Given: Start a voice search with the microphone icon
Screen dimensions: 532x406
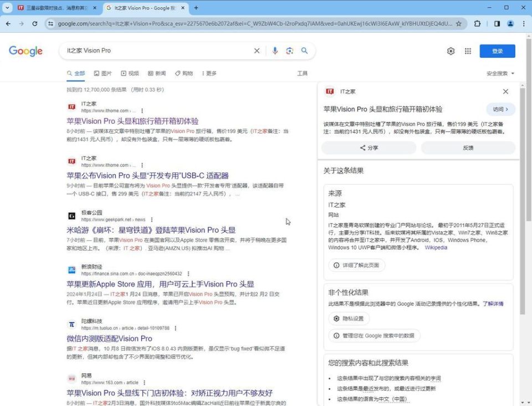Looking at the screenshot, I should coord(275,50).
